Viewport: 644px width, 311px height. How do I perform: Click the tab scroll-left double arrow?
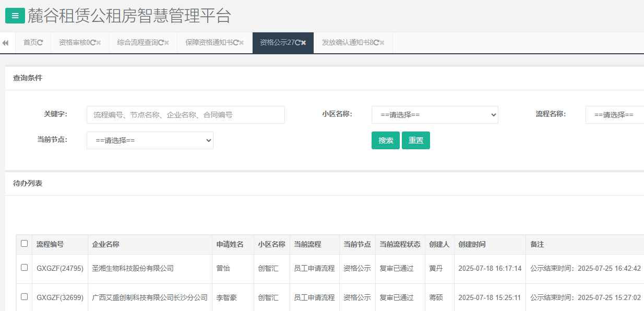5,43
